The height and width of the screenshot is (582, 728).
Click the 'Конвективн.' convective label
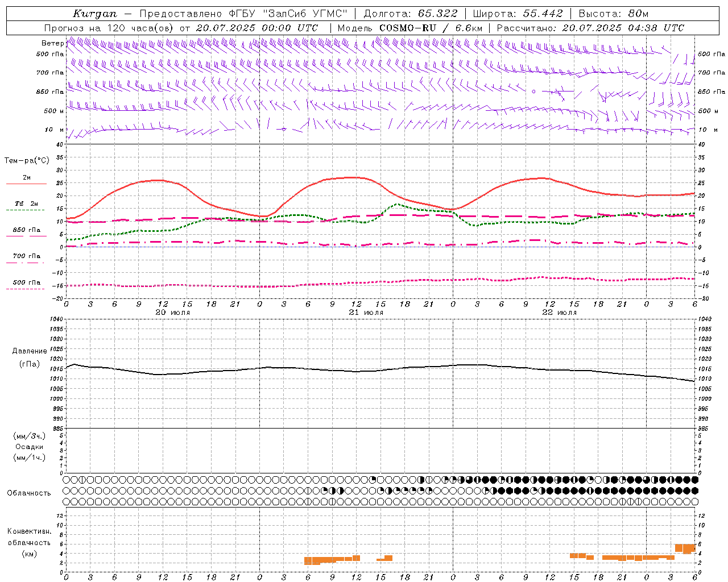click(30, 531)
